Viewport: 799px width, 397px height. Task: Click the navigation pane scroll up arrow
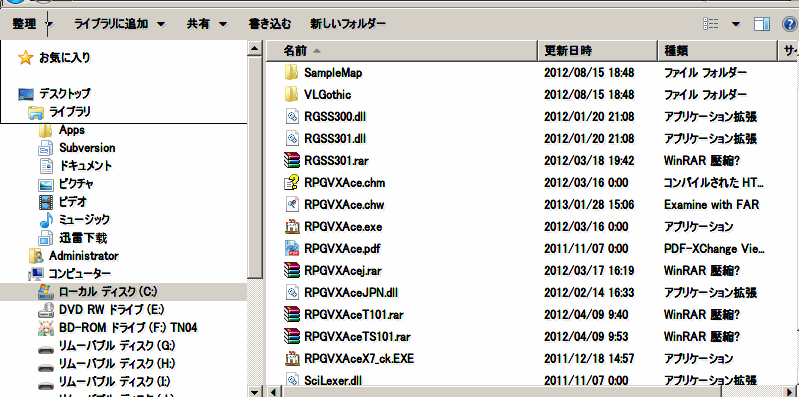[x=255, y=48]
